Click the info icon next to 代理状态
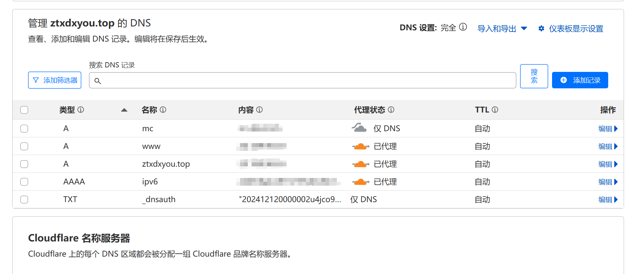This screenshot has width=644, height=274. [391, 110]
